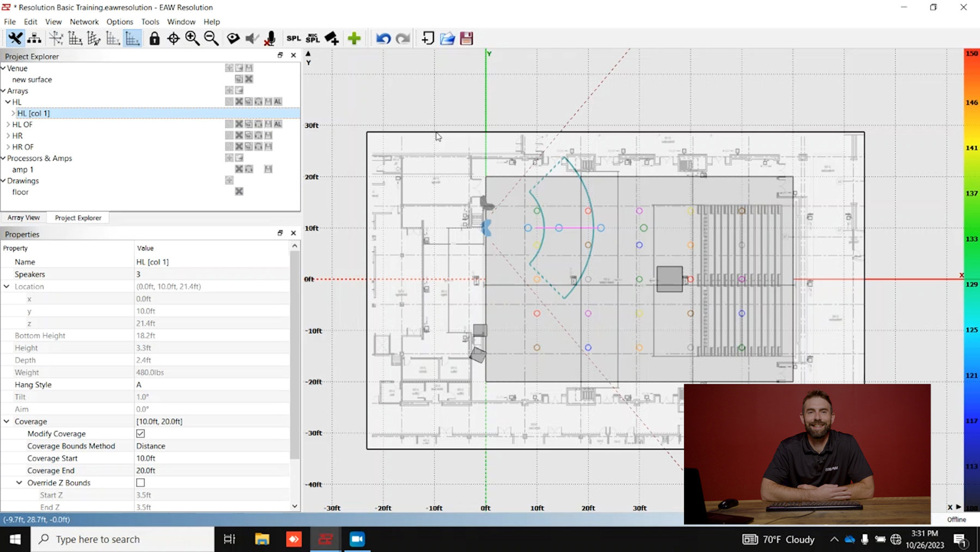The width and height of the screenshot is (980, 552).
Task: Click the zoom in magnifier icon
Action: 192,39
